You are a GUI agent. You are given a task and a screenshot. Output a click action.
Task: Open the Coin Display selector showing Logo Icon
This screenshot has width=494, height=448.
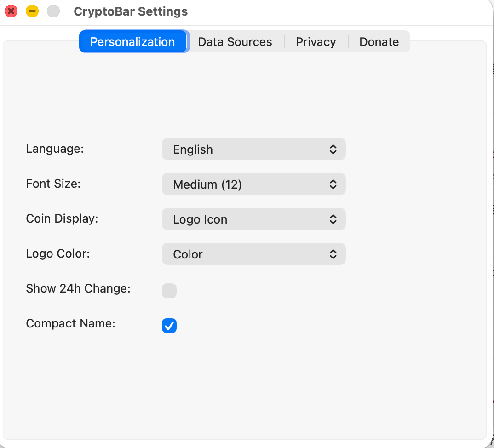[x=253, y=219]
